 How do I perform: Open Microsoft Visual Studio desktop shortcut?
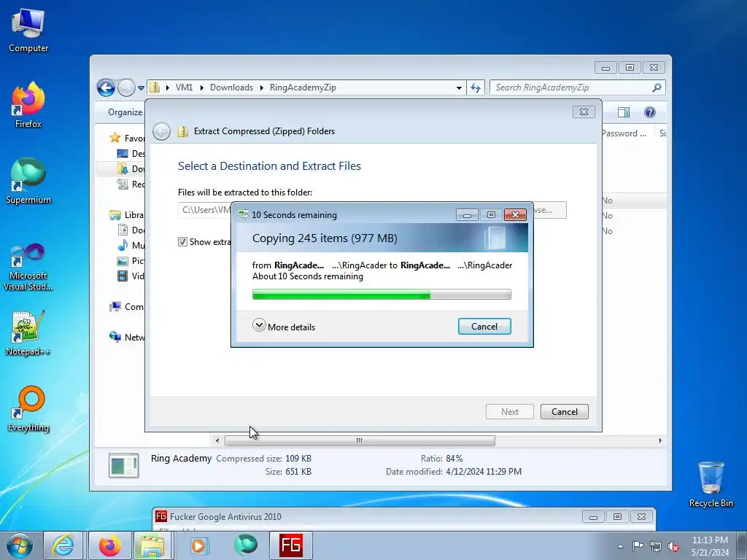tap(28, 267)
